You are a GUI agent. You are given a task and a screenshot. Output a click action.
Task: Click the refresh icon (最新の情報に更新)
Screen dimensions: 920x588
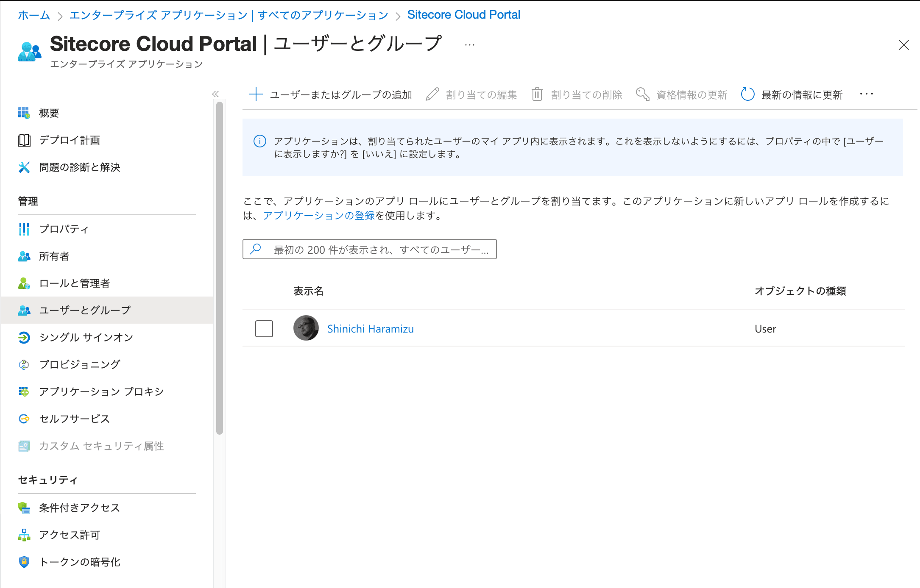747,94
